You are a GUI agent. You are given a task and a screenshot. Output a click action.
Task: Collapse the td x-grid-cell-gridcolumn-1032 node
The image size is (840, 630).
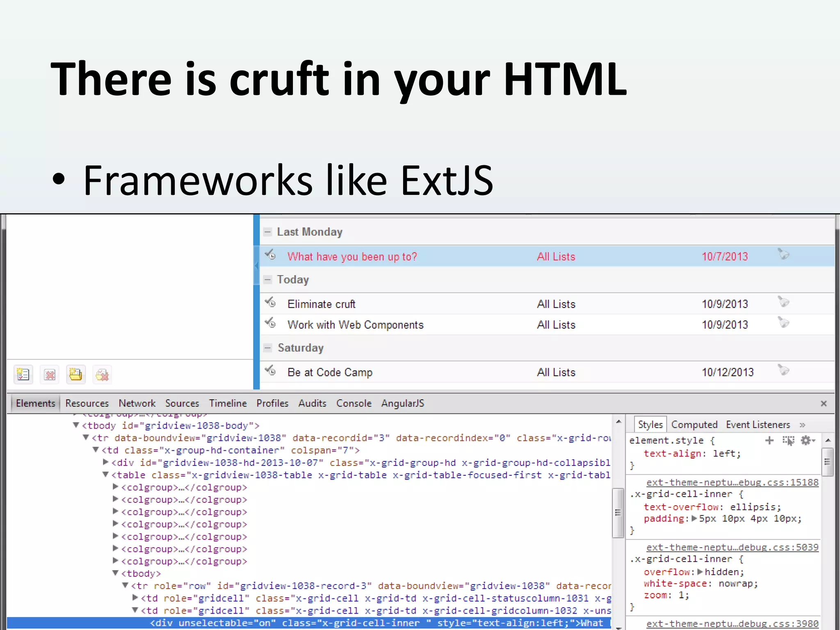(135, 610)
